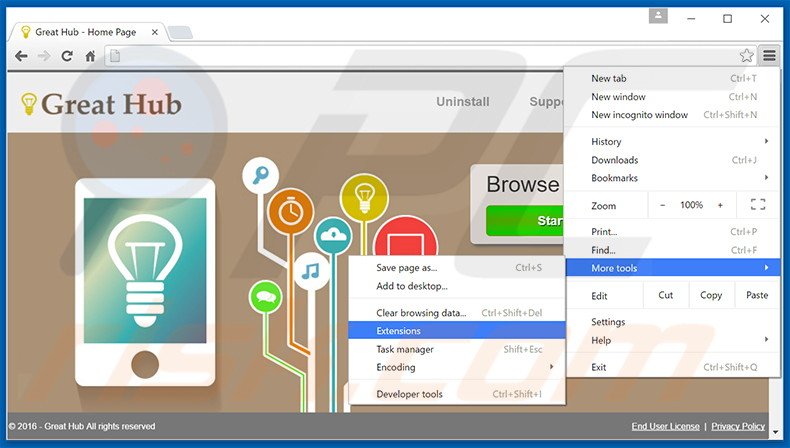Select Add to desktop... option
The image size is (790, 448).
point(457,286)
